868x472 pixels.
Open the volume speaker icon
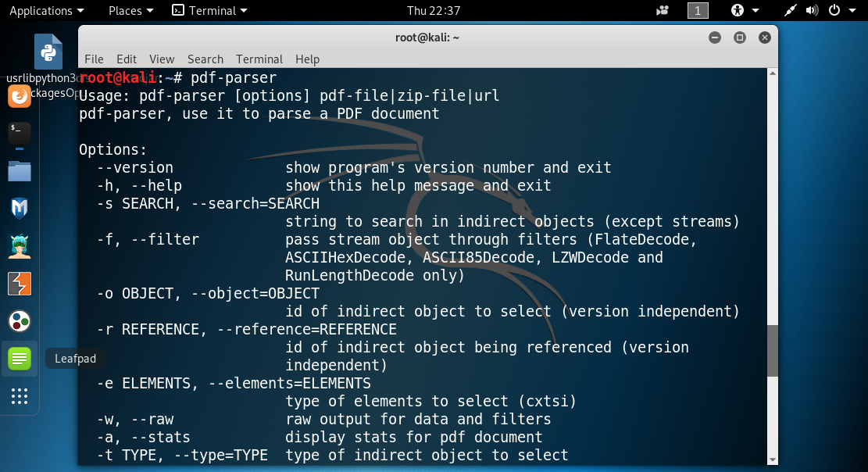(812, 10)
